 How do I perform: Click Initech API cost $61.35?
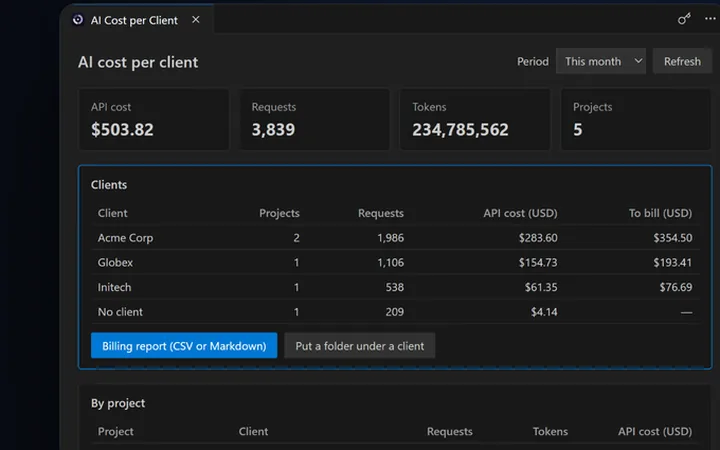[541, 287]
